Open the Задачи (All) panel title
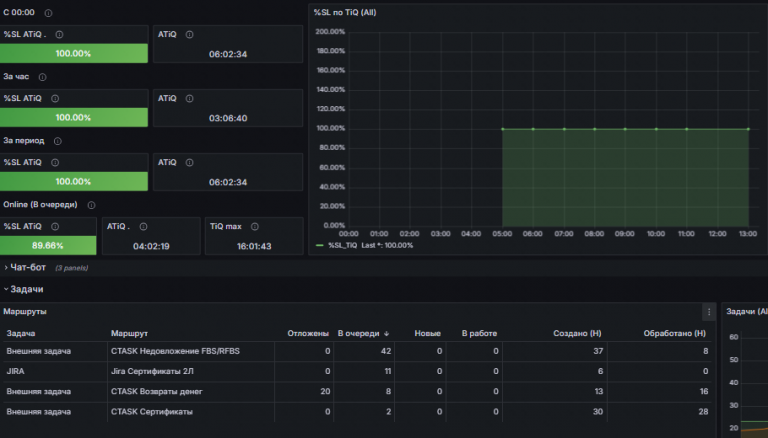The width and height of the screenshot is (768, 438). 746,312
